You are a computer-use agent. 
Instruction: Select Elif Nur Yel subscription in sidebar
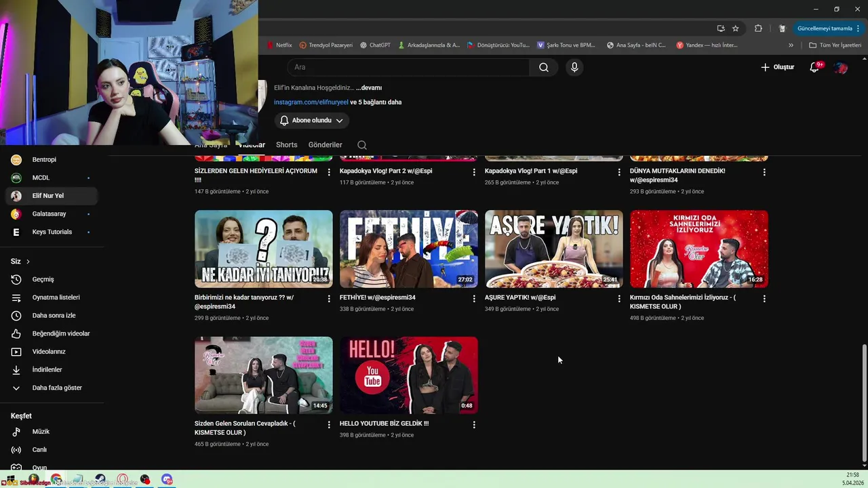[52, 196]
